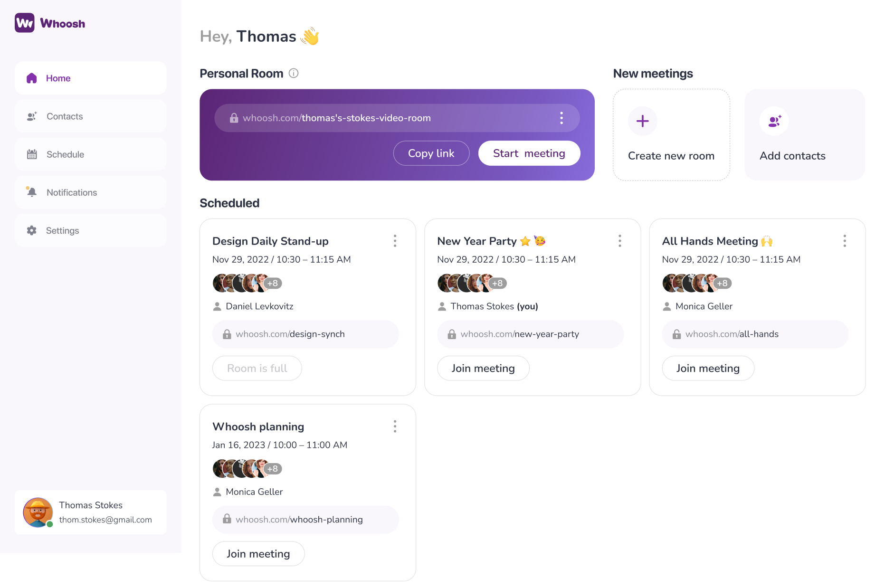Viewport: 885px width, 588px height.
Task: Open the three-dot menu in the Personal Room banner
Action: click(x=561, y=118)
